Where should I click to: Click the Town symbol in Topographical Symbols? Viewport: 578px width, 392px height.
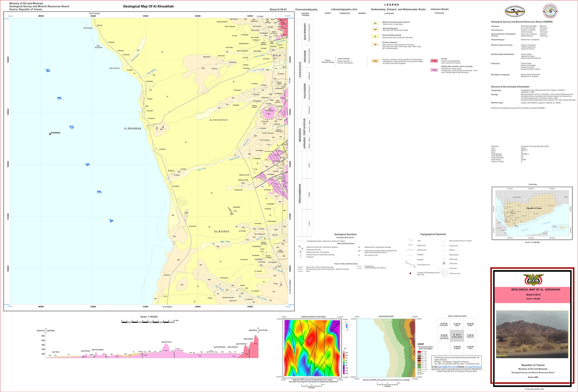(411, 240)
